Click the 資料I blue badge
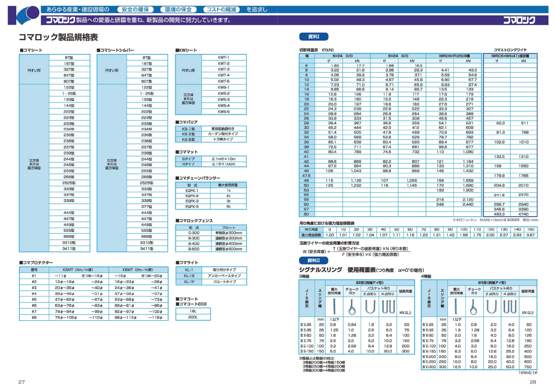 314,36
